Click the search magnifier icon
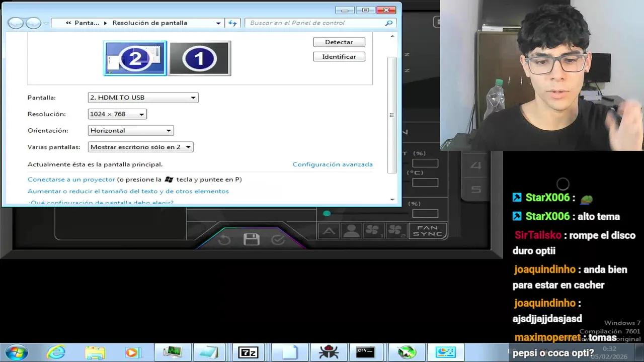The width and height of the screenshot is (644, 362). (388, 23)
